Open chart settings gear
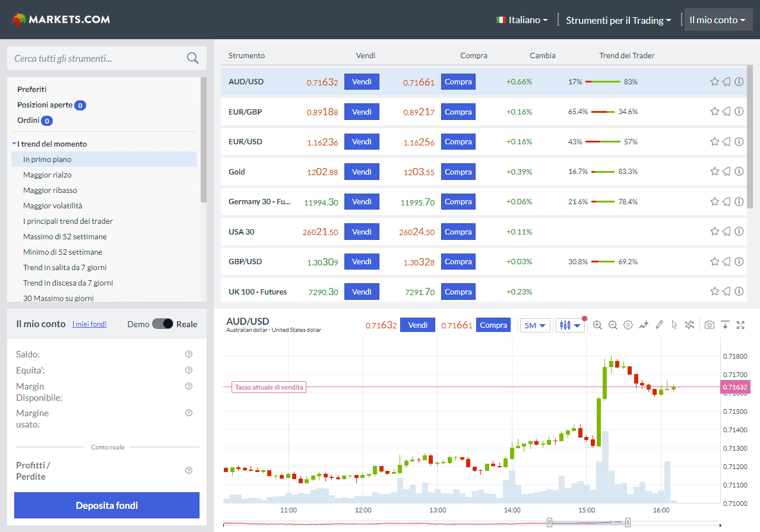This screenshot has width=760, height=532. [628, 325]
